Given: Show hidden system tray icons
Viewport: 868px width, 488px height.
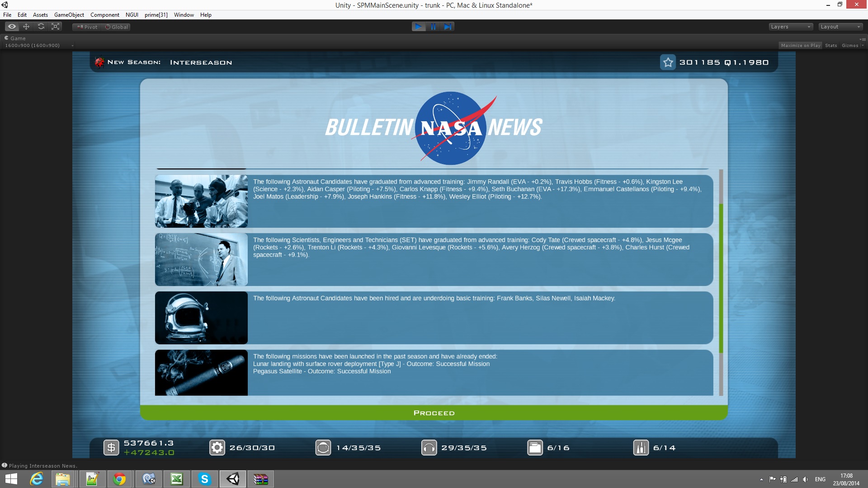Looking at the screenshot, I should pyautogui.click(x=761, y=479).
